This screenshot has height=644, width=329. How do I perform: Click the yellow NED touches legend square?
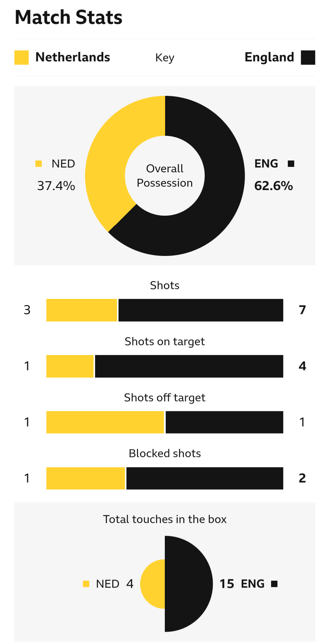(86, 584)
